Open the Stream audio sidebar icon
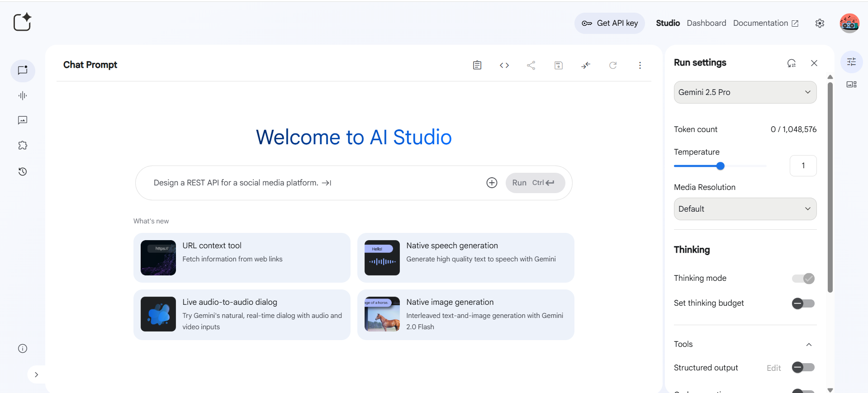 click(23, 95)
